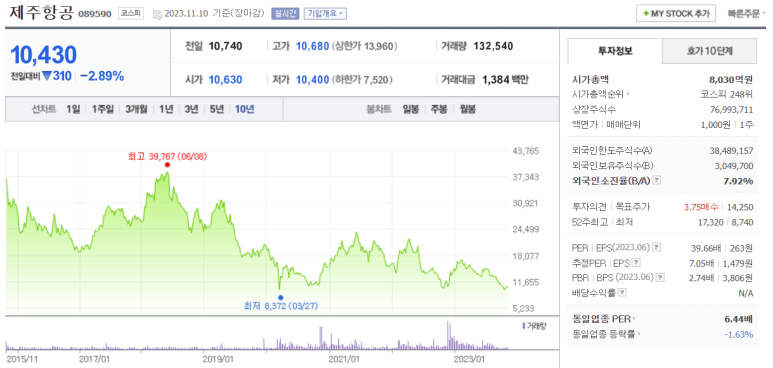Select the 3년 line chart range
The height and width of the screenshot is (368, 773).
pos(191,109)
